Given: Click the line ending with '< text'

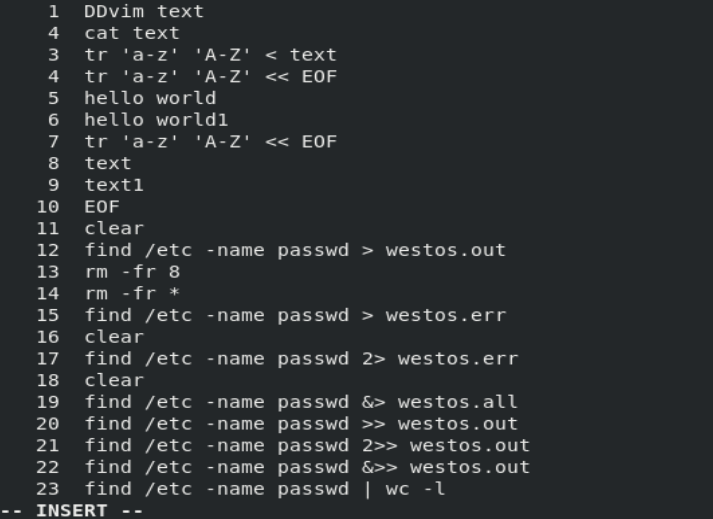Looking at the screenshot, I should [x=210, y=54].
